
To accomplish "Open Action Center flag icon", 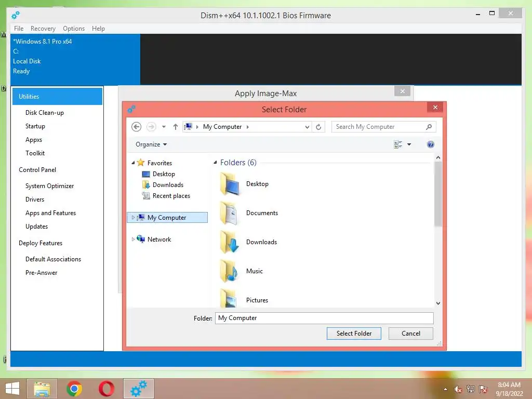I will click(x=483, y=389).
